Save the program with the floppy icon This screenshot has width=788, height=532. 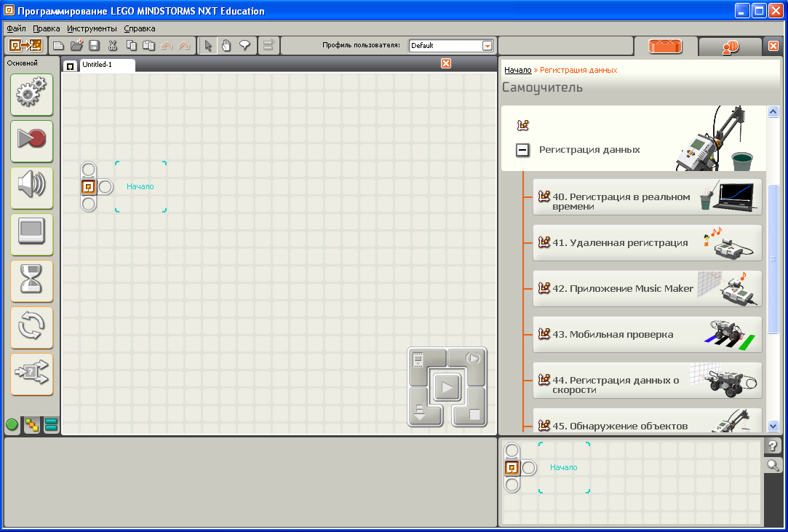coord(94,46)
